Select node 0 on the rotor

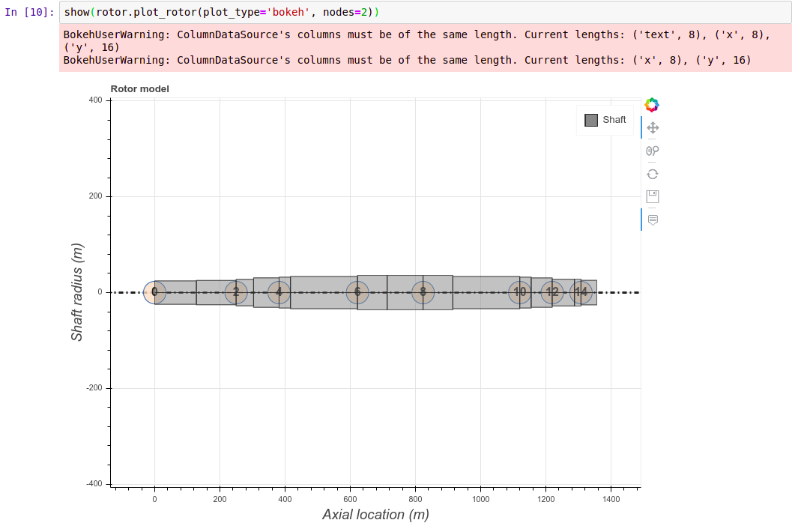(x=154, y=293)
